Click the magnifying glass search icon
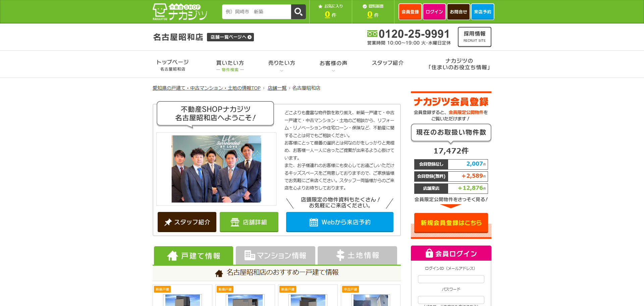The image size is (644, 306). [298, 12]
